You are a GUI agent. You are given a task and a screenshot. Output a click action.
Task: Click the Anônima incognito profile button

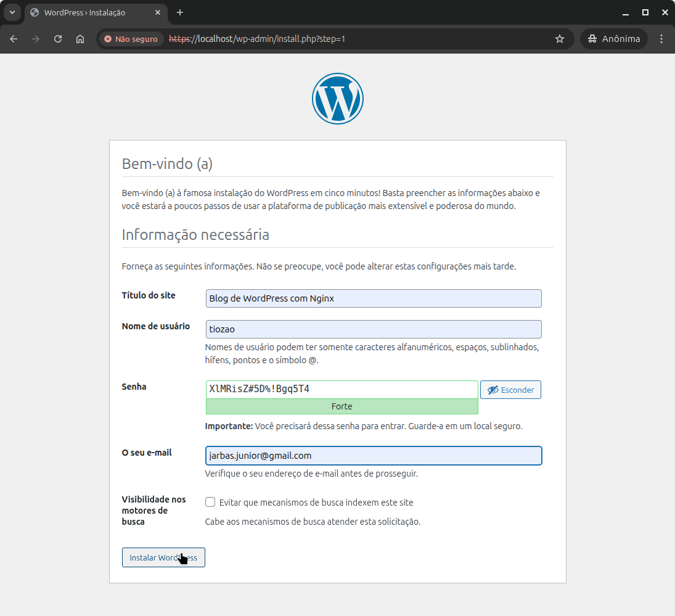pos(613,39)
